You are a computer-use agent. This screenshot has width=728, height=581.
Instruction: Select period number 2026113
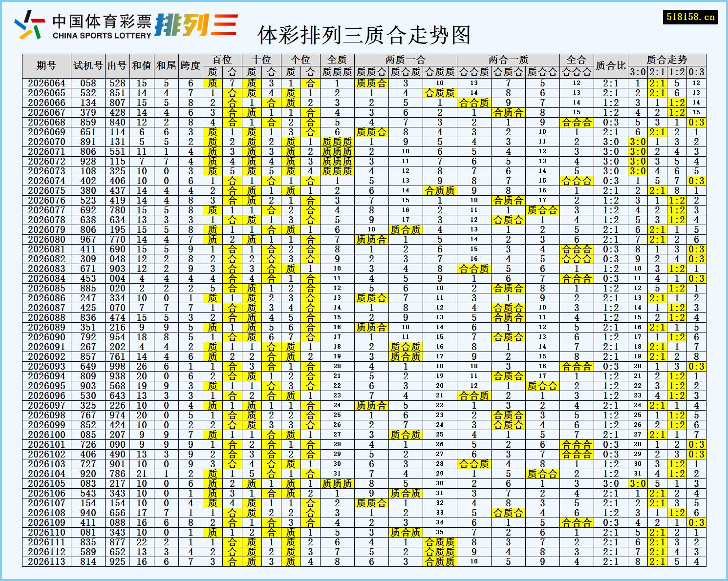tap(46, 561)
